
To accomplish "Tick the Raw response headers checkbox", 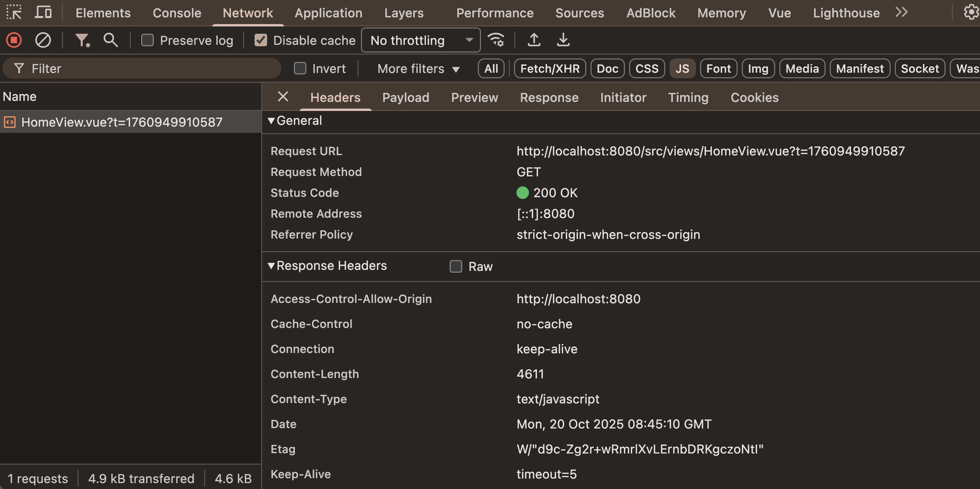I will pyautogui.click(x=456, y=266).
